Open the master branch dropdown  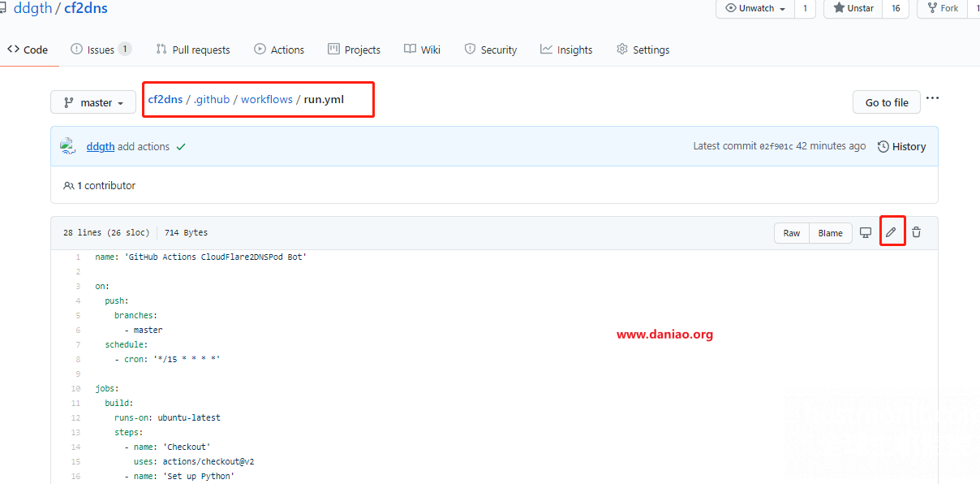[93, 103]
